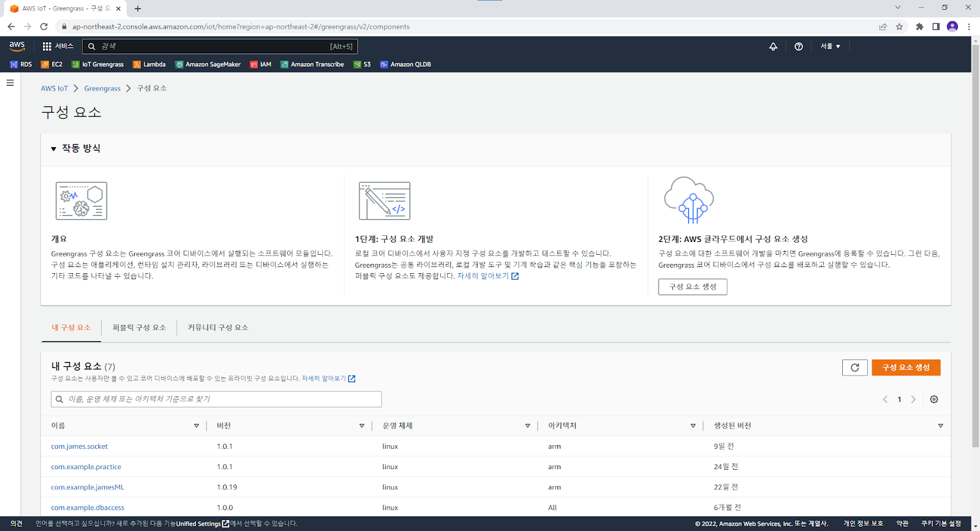Open browser profile avatar
980x531 pixels.
pos(952,26)
